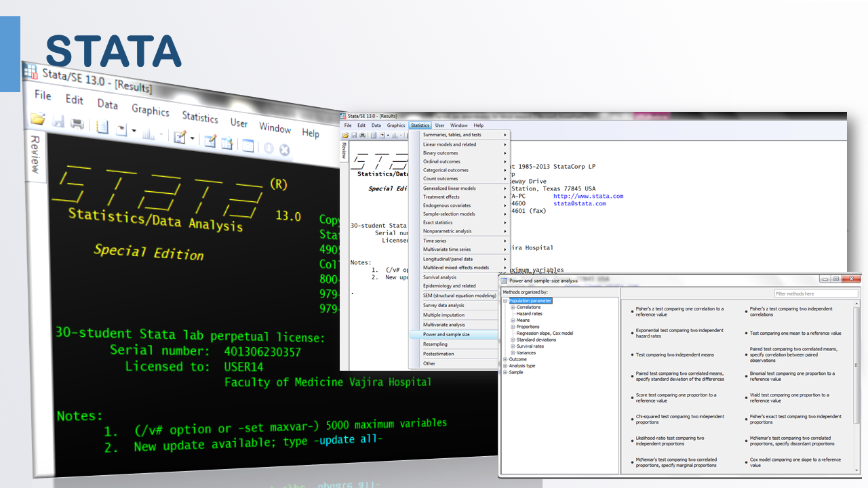Choose Linear models and related submenu
This screenshot has width=868, height=488.
coord(459,144)
